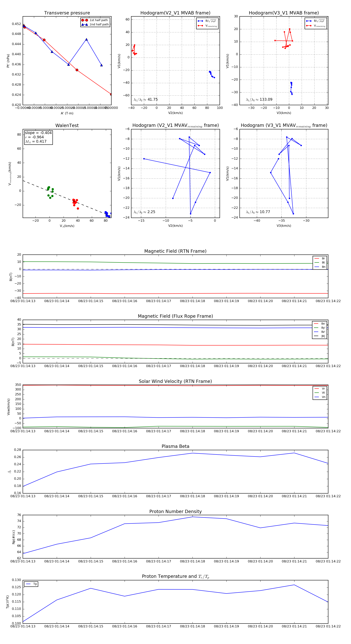Image resolution: width=351 pixels, height=644 pixels.
Task: Click the eigenvalue ratio annotation reading 2.25
Action: pyautogui.click(x=144, y=212)
